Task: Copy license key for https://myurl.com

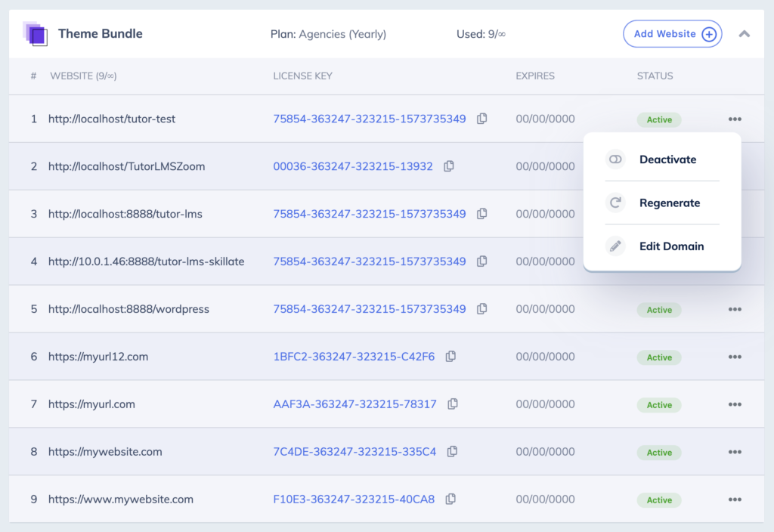Action: coord(453,404)
